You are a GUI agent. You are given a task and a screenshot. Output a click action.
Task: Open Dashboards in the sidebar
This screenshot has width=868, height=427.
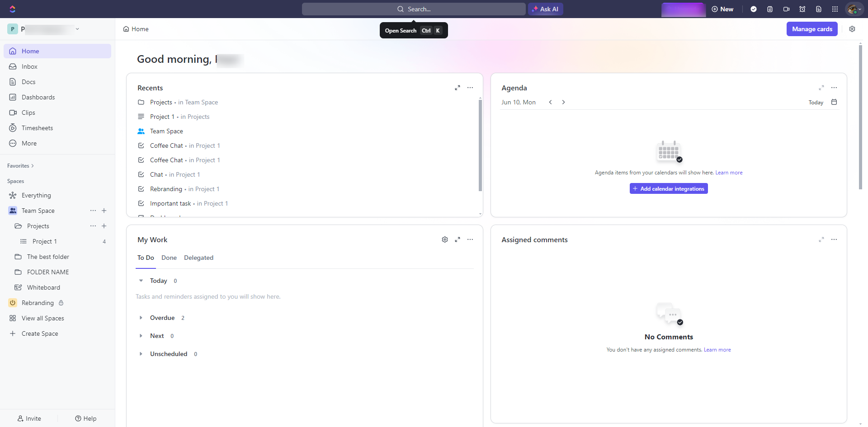click(x=57, y=97)
